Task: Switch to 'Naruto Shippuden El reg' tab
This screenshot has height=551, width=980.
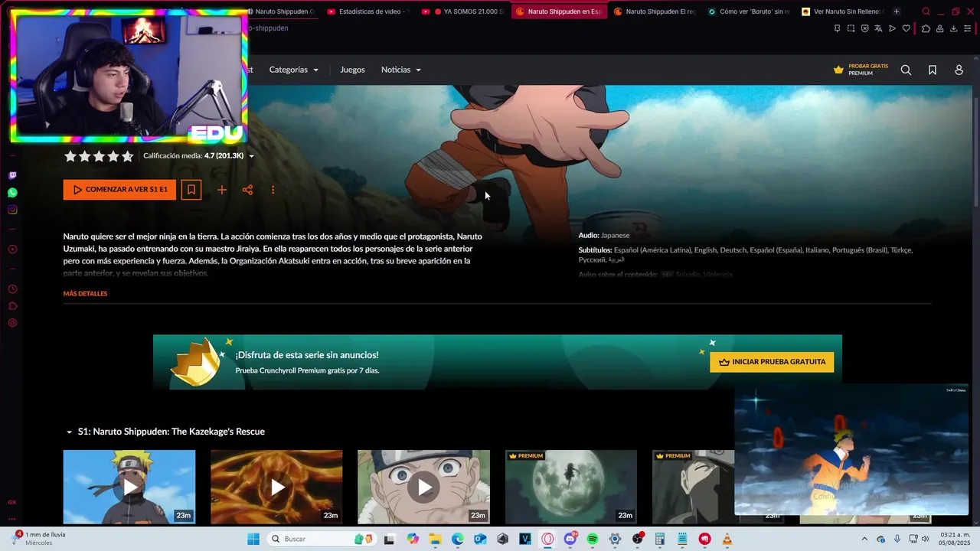Action: coord(655,11)
